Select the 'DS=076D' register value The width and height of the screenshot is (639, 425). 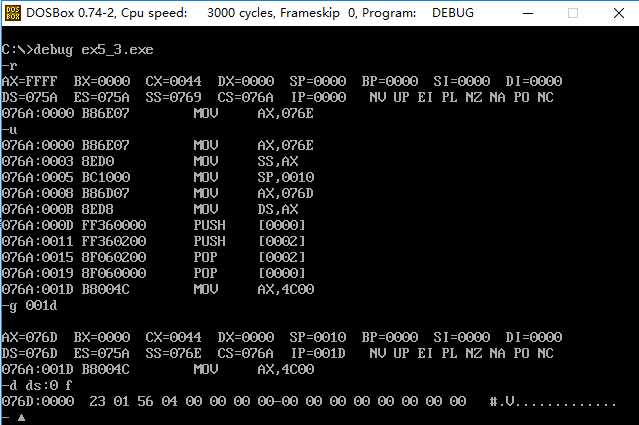click(29, 353)
